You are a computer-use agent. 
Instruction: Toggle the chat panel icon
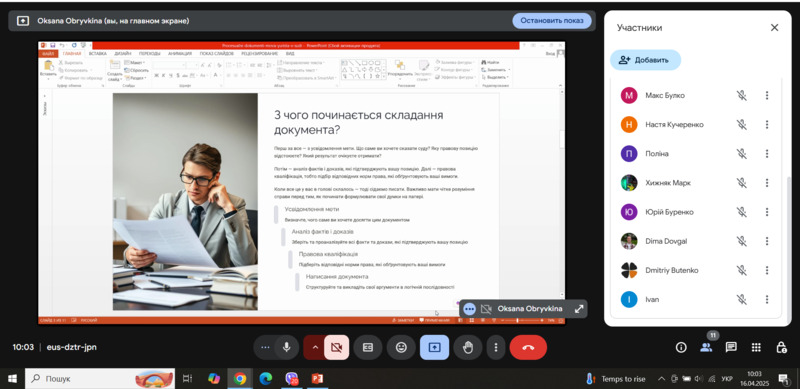(731, 348)
